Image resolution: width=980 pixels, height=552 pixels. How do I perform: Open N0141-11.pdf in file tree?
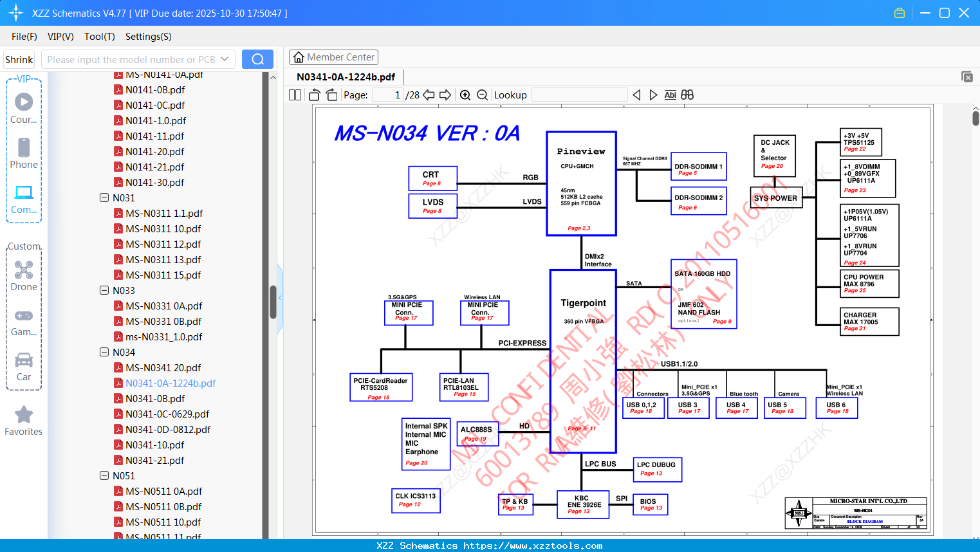[x=155, y=136]
